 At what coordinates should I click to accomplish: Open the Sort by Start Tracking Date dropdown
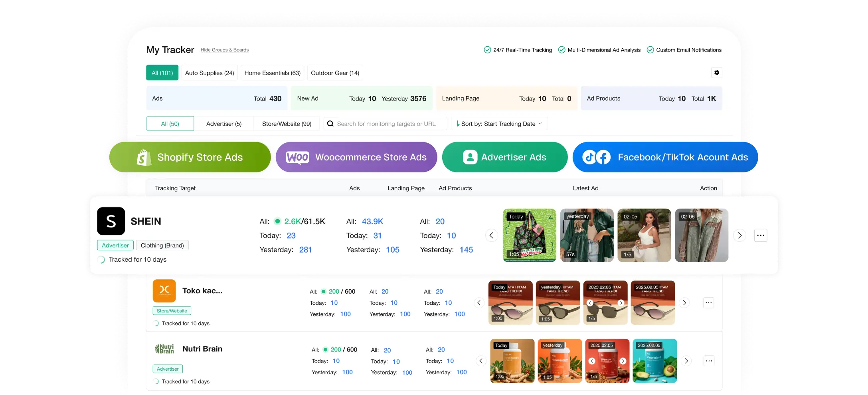click(x=499, y=124)
